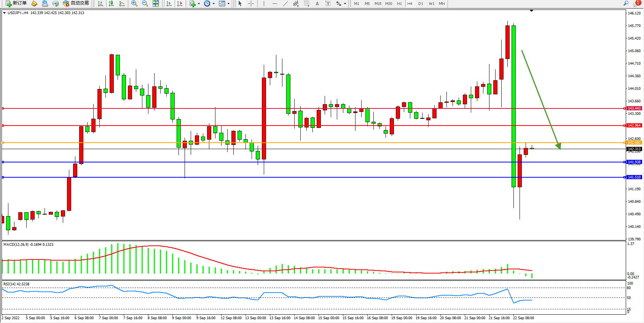Switch chart to candlestick display

tap(111, 3)
